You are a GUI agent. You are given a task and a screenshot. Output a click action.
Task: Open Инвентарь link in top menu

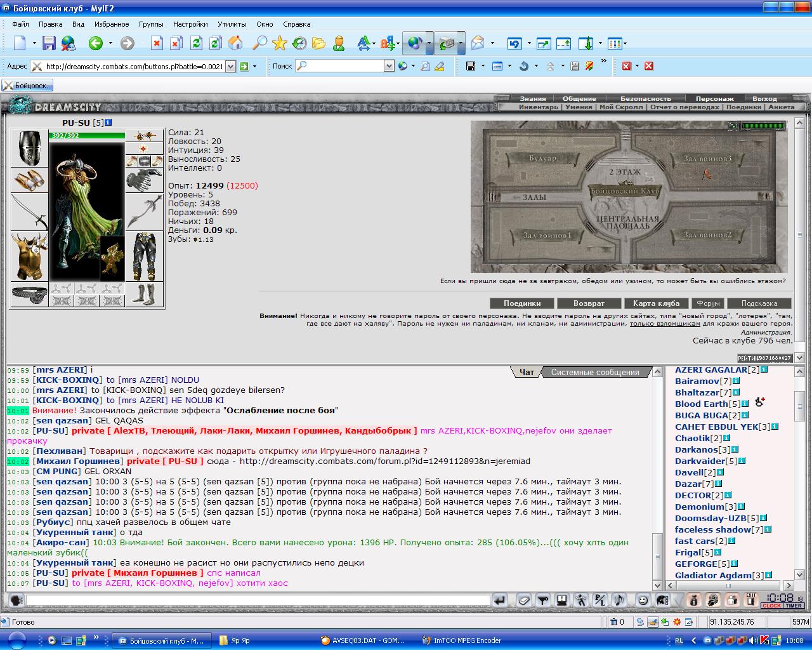point(538,107)
